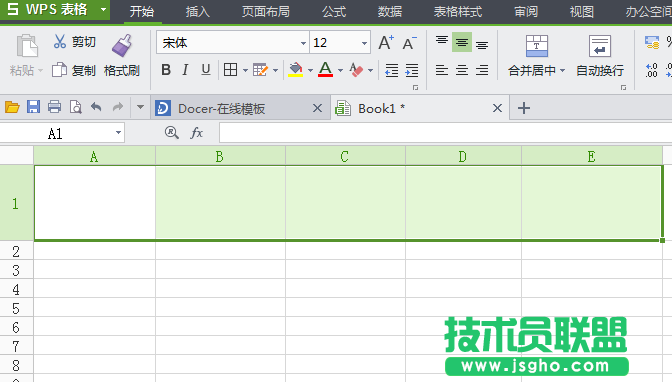Open the WPS 表格 application menu dropdown
Image resolution: width=672 pixels, height=382 pixels.
point(103,9)
